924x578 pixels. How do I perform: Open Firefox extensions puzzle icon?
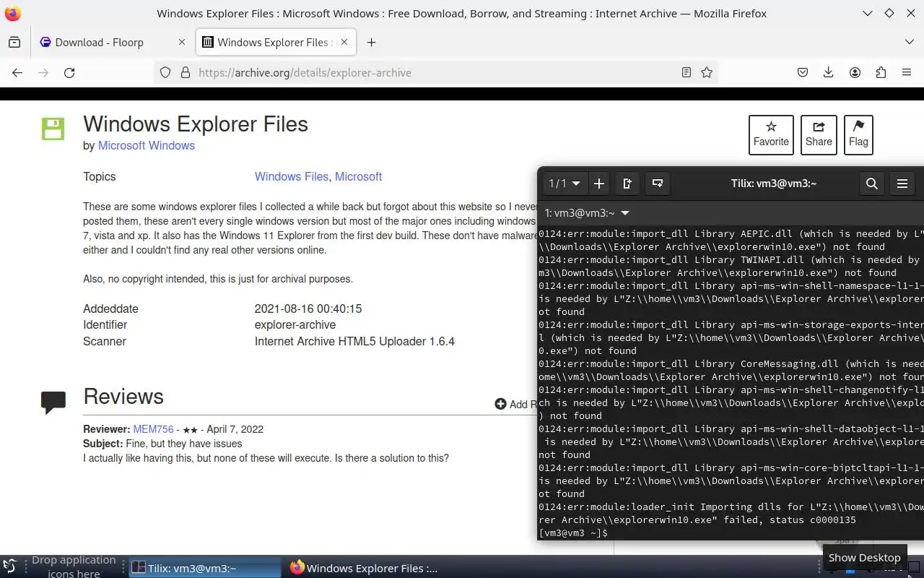point(881,72)
